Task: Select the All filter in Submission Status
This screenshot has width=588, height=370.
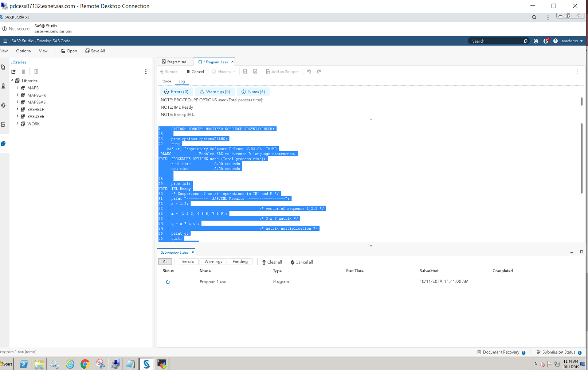Action: pos(165,261)
